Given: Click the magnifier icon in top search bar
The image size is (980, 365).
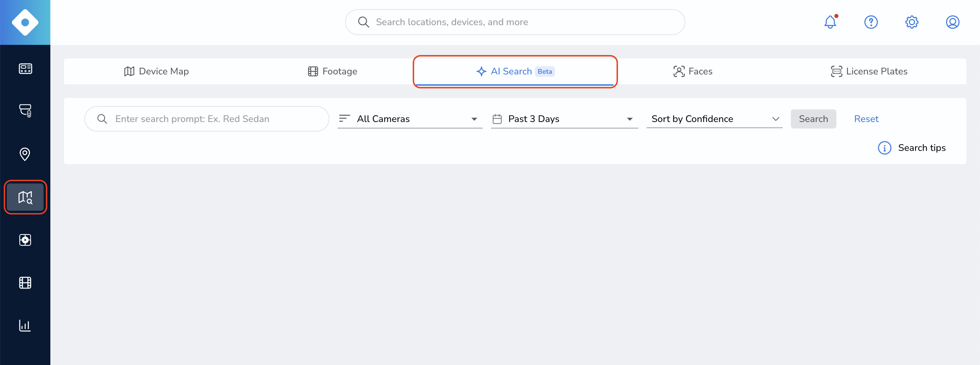Looking at the screenshot, I should (x=363, y=22).
